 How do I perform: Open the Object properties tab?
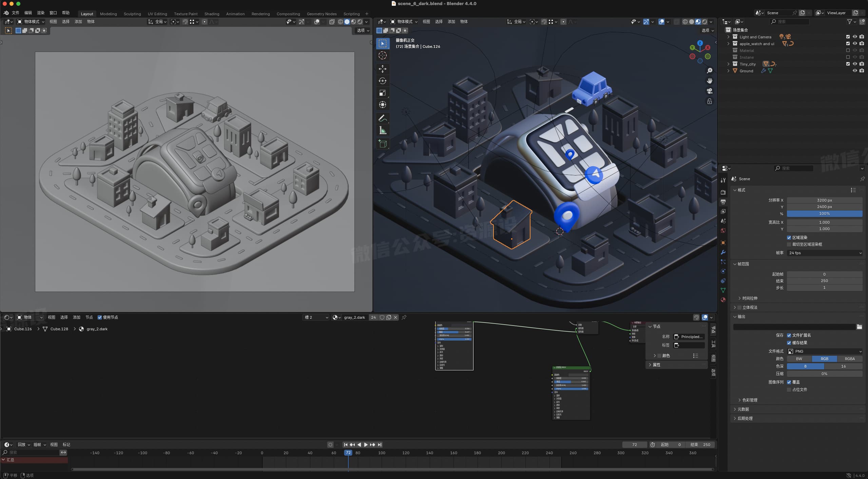pyautogui.click(x=723, y=243)
